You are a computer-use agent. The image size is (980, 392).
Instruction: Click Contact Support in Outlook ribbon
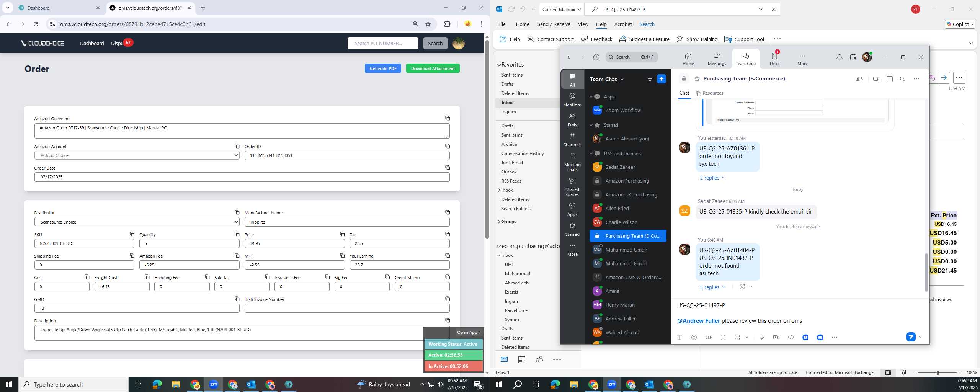pyautogui.click(x=550, y=39)
